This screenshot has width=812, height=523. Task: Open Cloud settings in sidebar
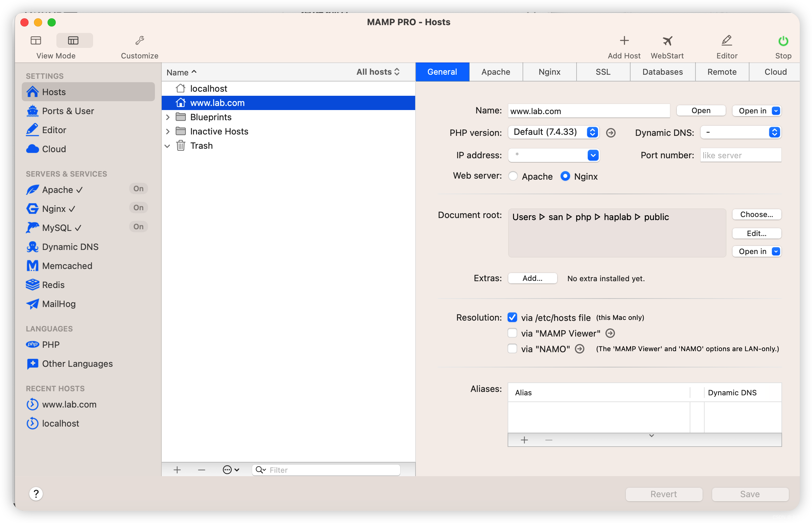[88, 149]
